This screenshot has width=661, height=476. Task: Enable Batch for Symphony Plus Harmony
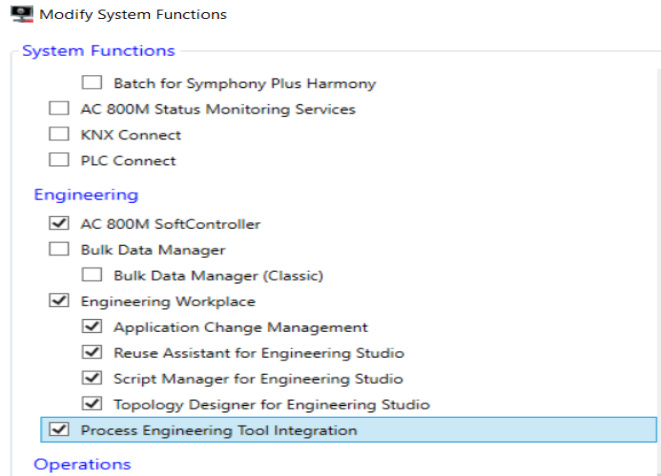pyautogui.click(x=92, y=83)
